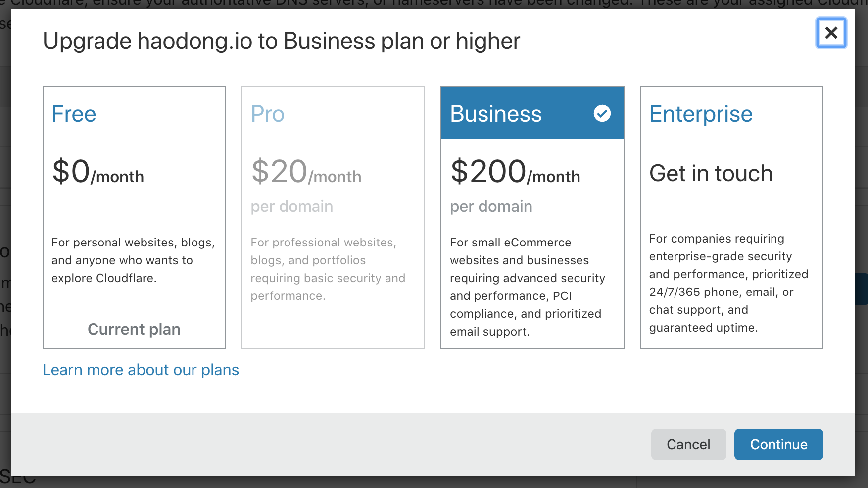This screenshot has width=868, height=488.
Task: Select the Free plan heading
Action: click(74, 114)
